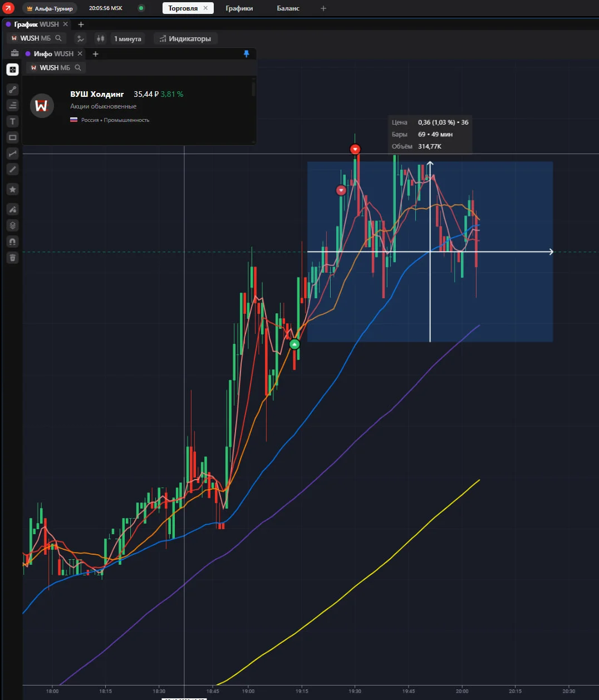Close the Инфо WUSH tab

[80, 53]
